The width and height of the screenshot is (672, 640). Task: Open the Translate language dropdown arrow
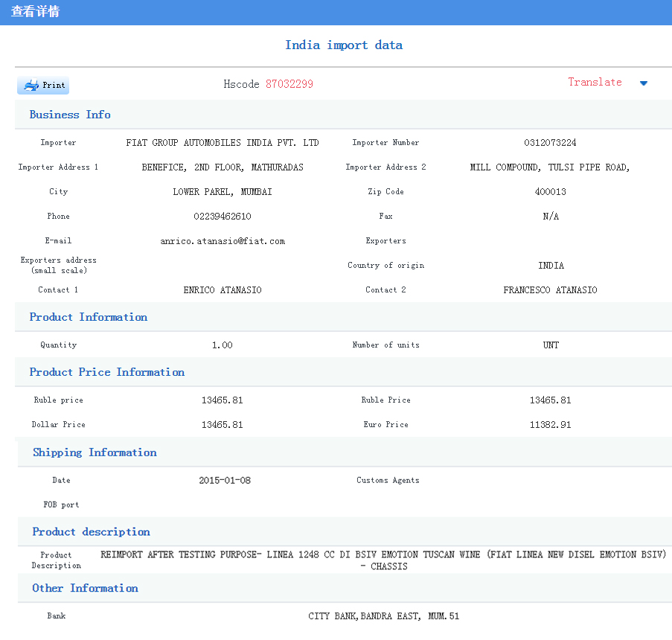click(643, 83)
